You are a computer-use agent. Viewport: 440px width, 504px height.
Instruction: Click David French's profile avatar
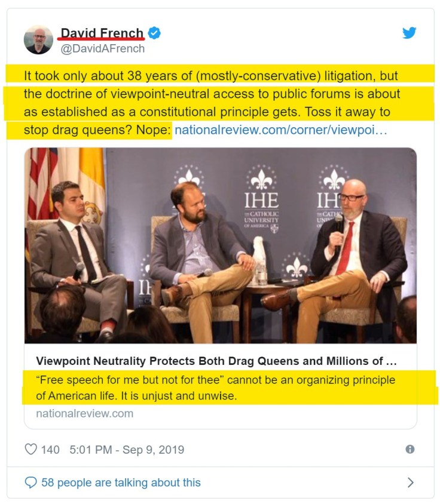pyautogui.click(x=38, y=40)
